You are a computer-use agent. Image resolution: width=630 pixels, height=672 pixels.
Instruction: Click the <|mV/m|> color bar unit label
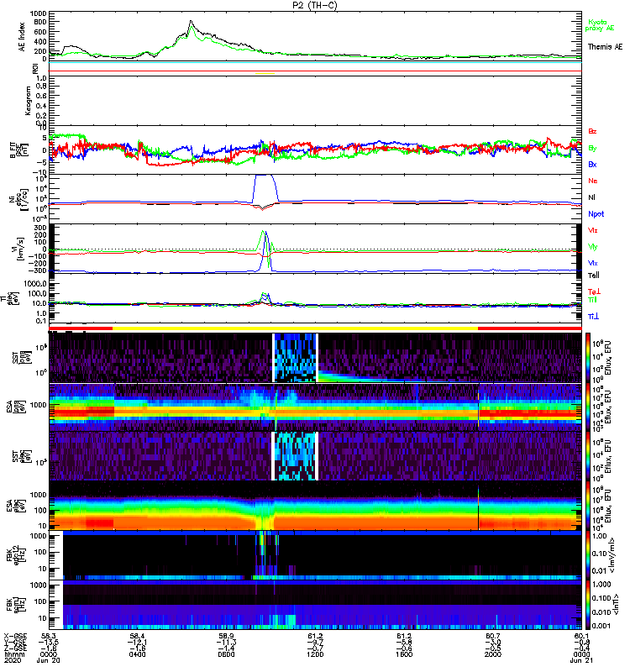point(613,555)
